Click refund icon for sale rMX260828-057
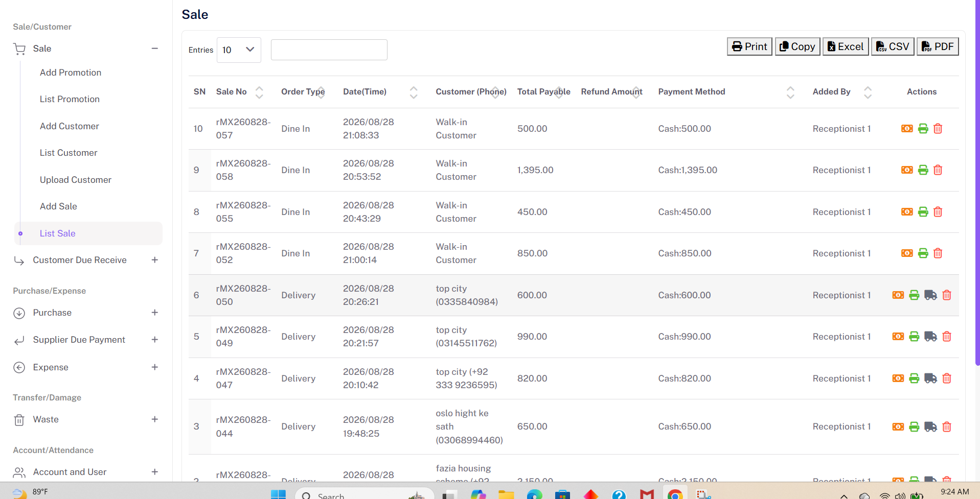 pos(907,129)
